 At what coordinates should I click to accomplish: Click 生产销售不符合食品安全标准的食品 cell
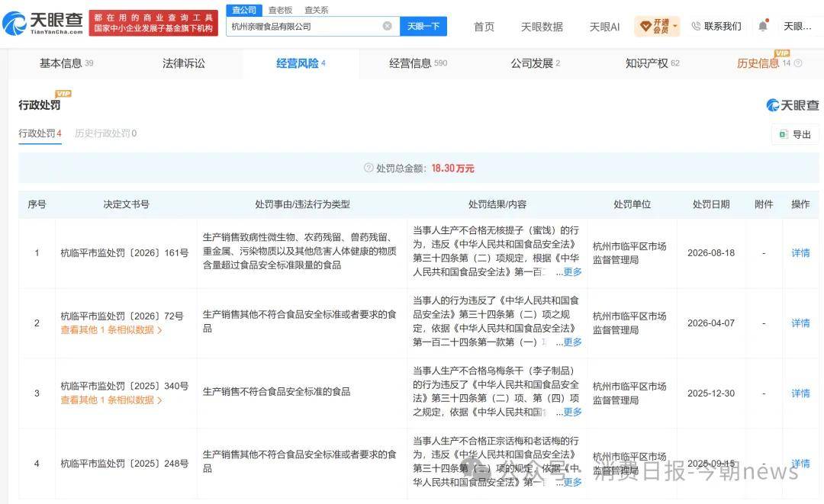[x=276, y=392]
